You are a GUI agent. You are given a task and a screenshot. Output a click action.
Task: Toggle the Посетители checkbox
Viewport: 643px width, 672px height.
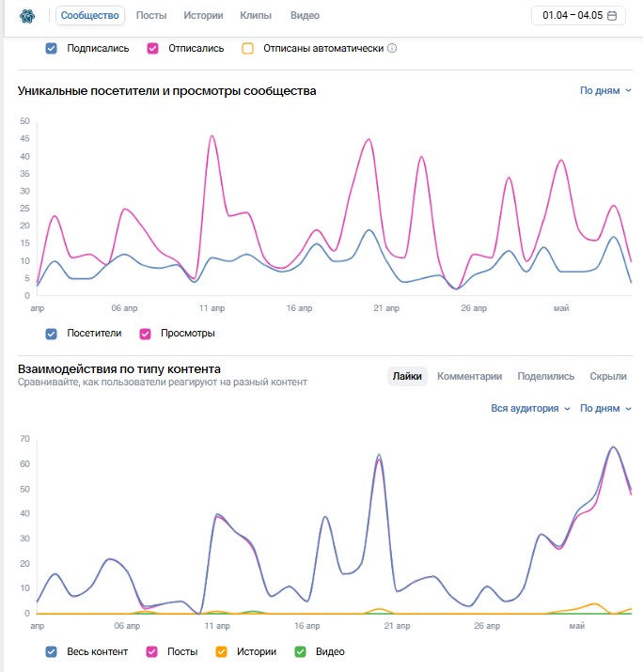[x=51, y=334]
